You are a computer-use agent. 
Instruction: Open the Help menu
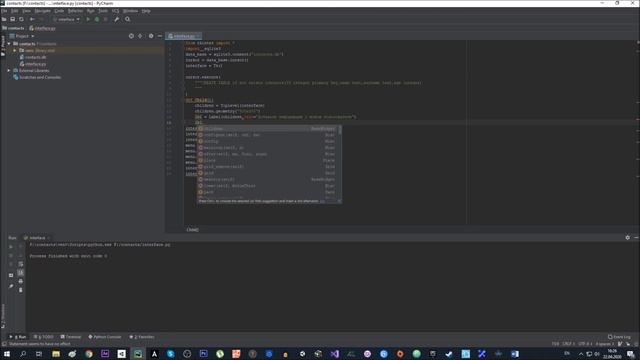[146, 11]
